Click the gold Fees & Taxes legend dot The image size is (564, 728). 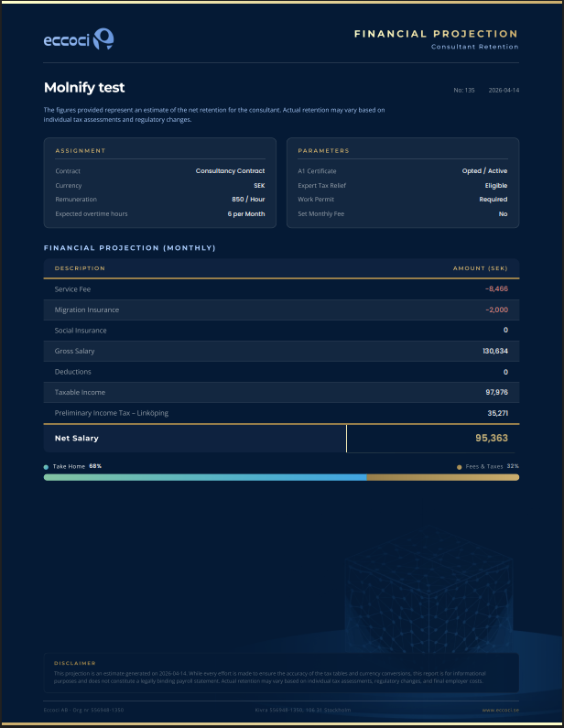coord(459,467)
